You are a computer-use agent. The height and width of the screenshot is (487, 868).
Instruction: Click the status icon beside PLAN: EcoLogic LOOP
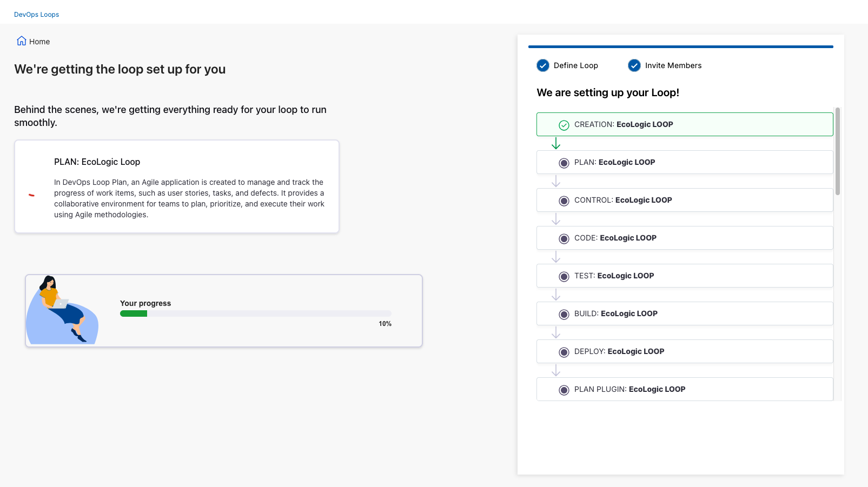pos(564,162)
